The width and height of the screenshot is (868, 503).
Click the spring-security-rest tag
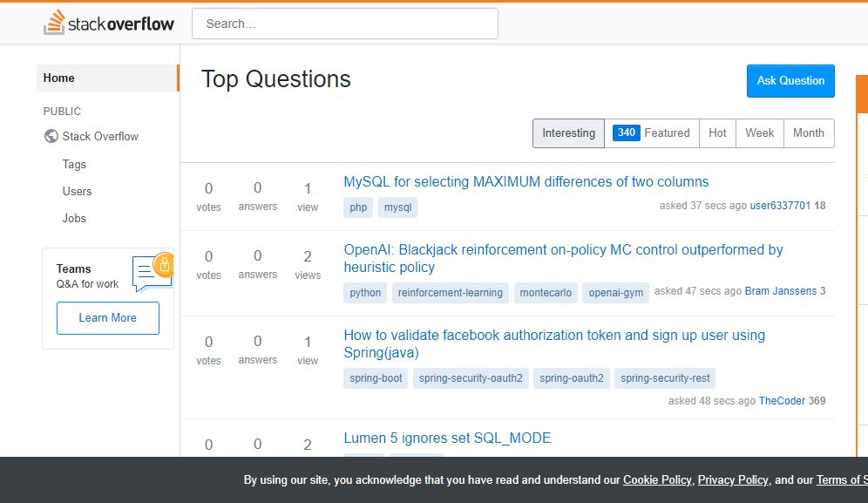point(665,378)
